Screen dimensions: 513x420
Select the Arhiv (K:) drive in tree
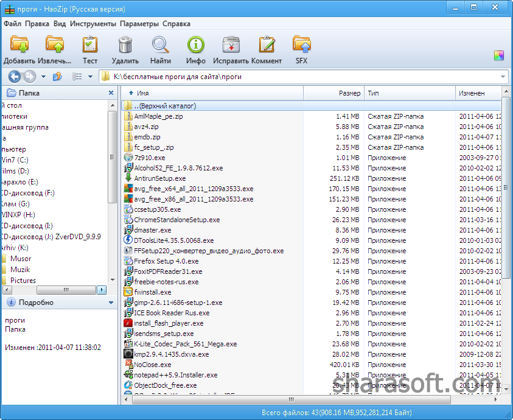(x=14, y=248)
